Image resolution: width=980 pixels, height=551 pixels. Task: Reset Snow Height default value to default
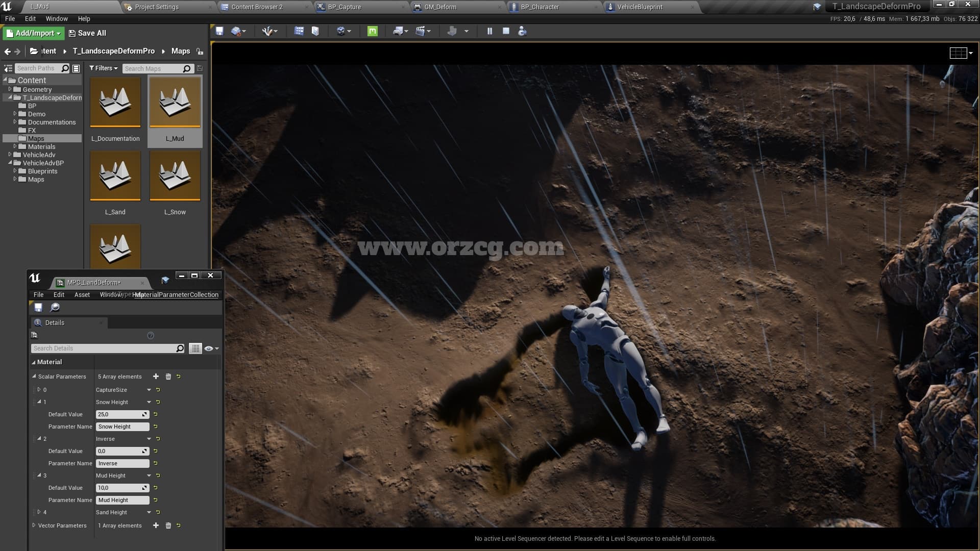[x=156, y=414]
